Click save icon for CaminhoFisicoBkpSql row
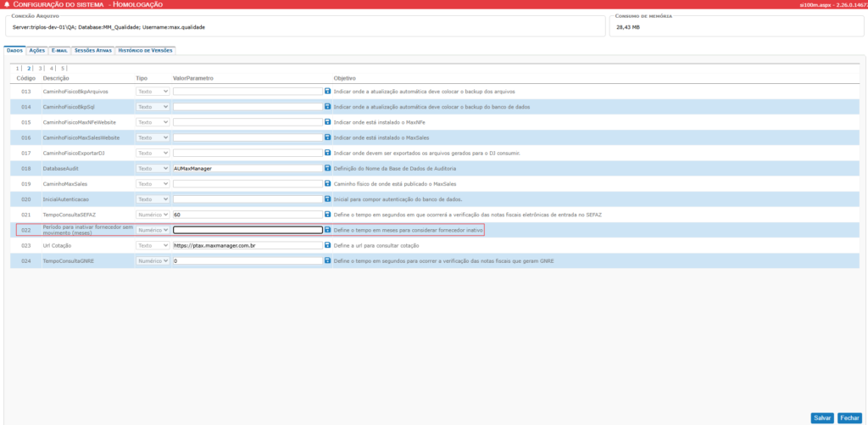This screenshot has width=868, height=425. pos(327,106)
